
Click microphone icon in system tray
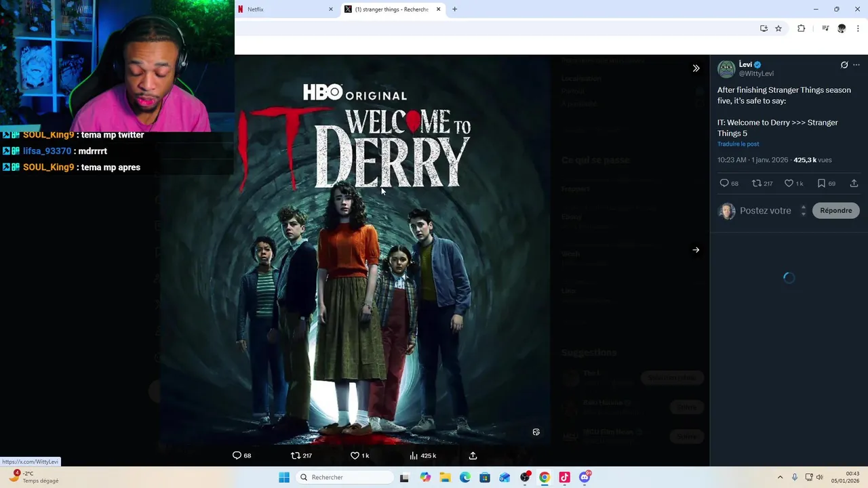795,477
